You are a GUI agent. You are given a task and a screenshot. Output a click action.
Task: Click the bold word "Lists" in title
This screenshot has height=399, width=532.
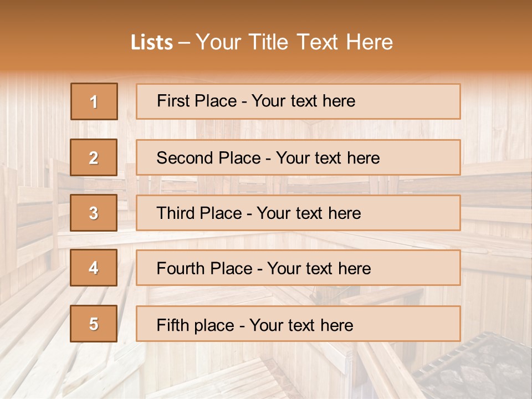coord(152,43)
